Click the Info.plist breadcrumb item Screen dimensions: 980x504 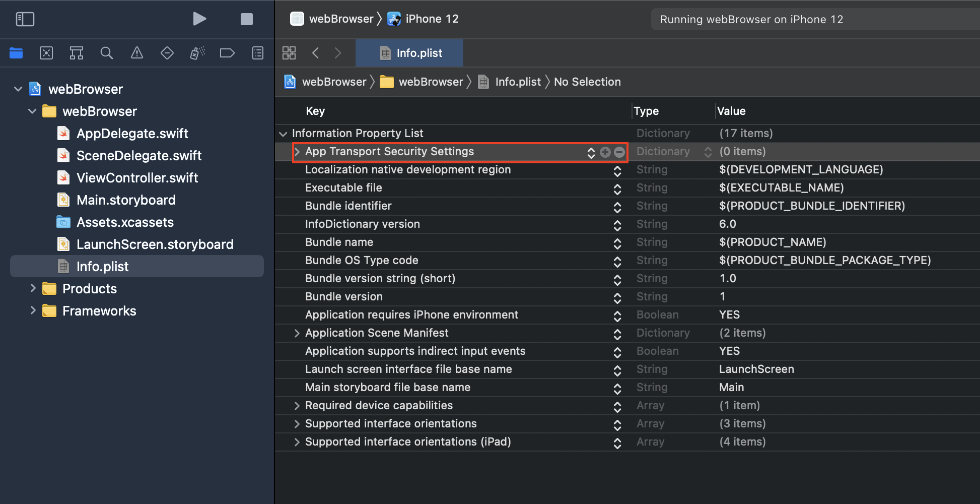[509, 82]
